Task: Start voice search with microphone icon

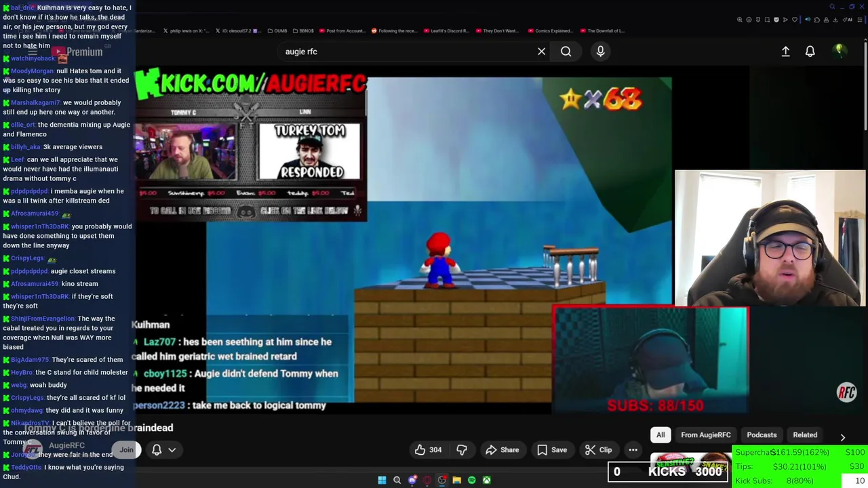Action: coord(600,52)
